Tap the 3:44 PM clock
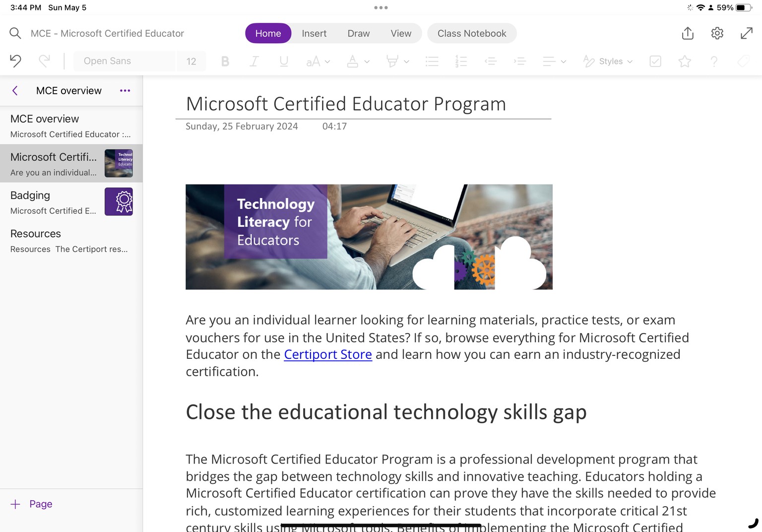The width and height of the screenshot is (762, 532). point(26,7)
